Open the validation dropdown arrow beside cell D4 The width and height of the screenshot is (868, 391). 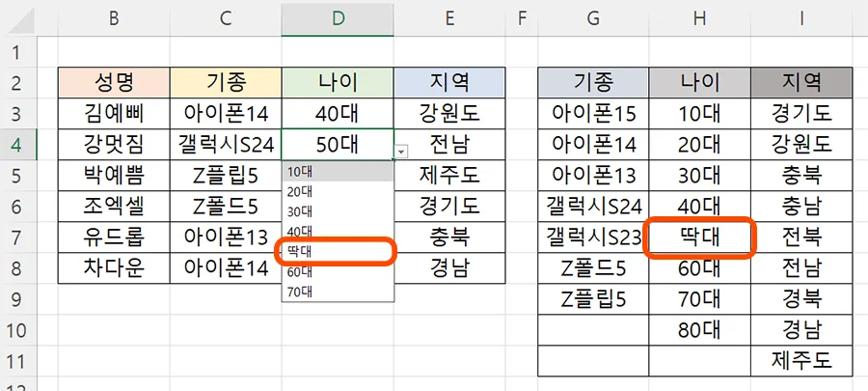(401, 152)
